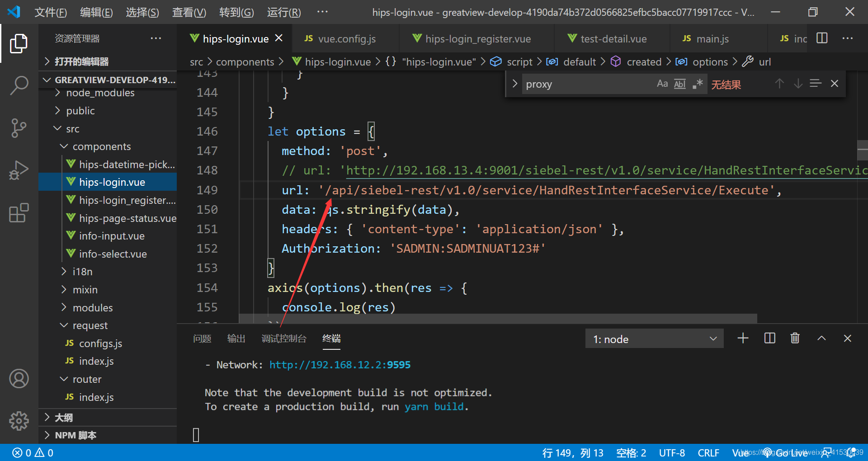
Task: Open the Extensions view
Action: coord(19,212)
